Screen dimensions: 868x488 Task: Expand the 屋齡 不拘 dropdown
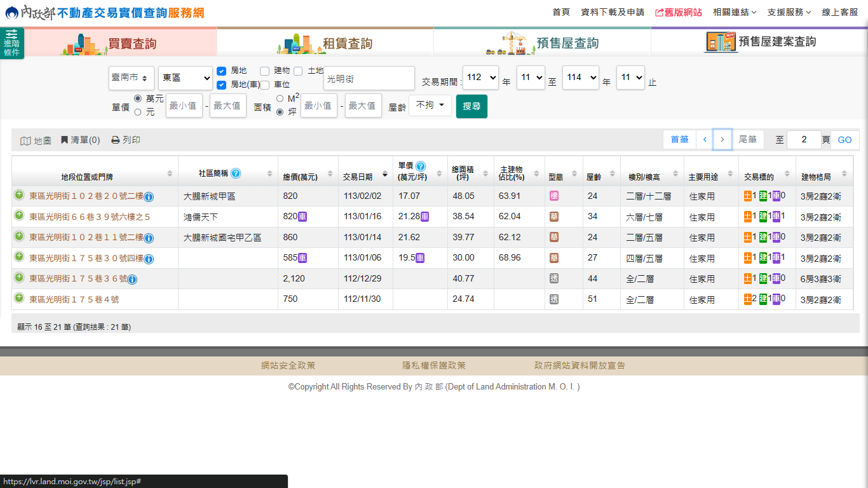430,105
